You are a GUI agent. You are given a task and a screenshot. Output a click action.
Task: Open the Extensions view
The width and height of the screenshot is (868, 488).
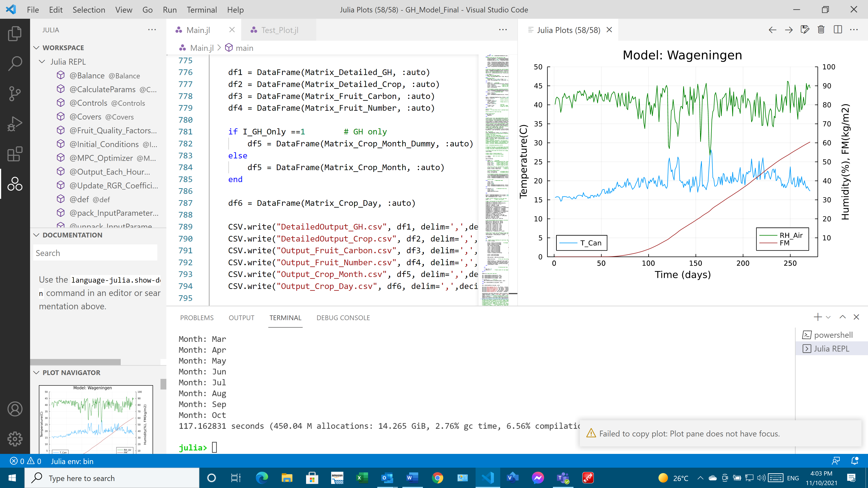click(x=14, y=154)
